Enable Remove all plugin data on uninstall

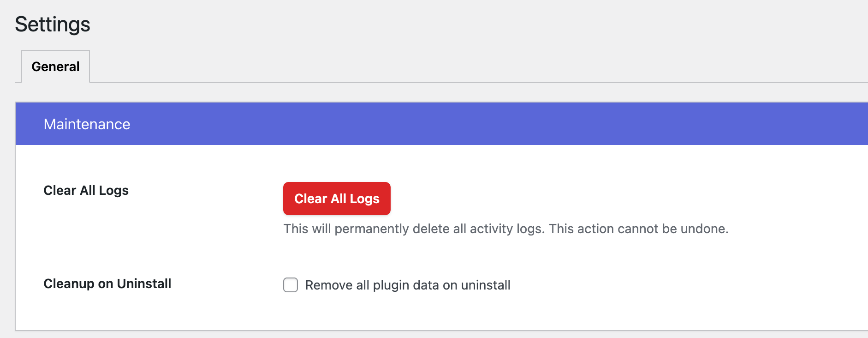pos(290,285)
